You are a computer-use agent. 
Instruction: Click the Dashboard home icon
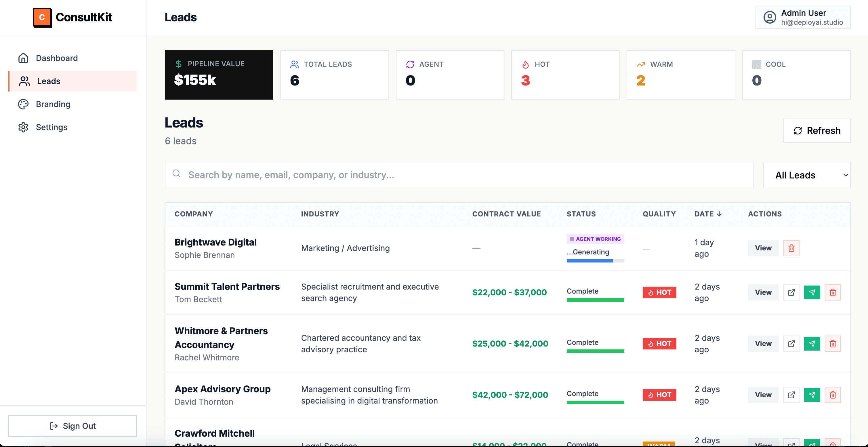click(x=23, y=58)
